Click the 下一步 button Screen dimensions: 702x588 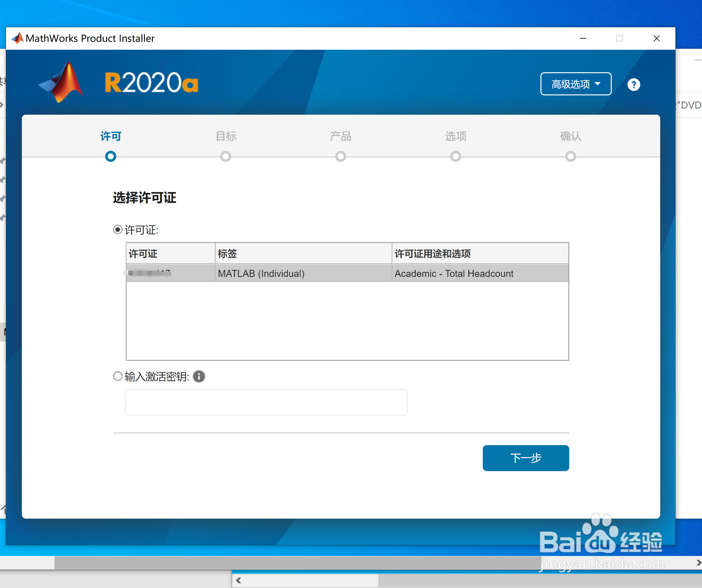point(526,457)
